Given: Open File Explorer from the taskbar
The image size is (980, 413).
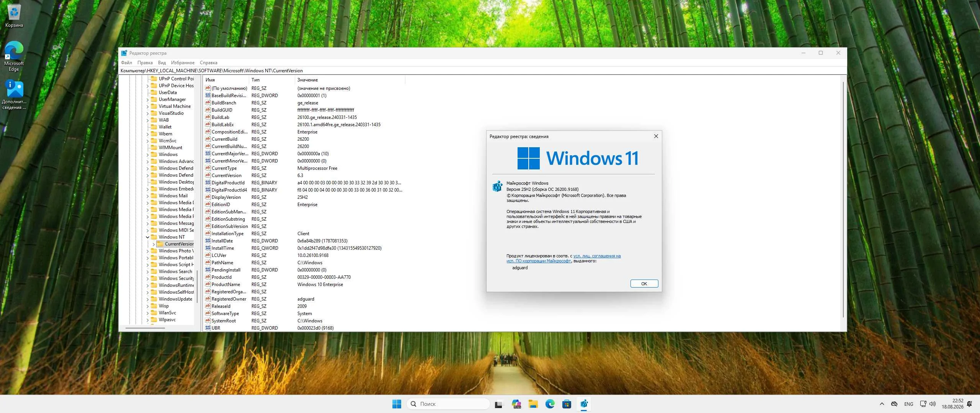Looking at the screenshot, I should pos(533,404).
